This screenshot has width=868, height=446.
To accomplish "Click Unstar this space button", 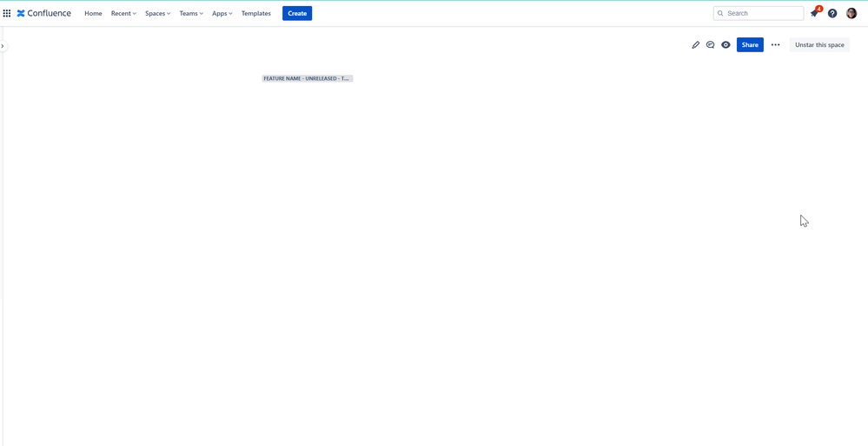I will pyautogui.click(x=819, y=45).
